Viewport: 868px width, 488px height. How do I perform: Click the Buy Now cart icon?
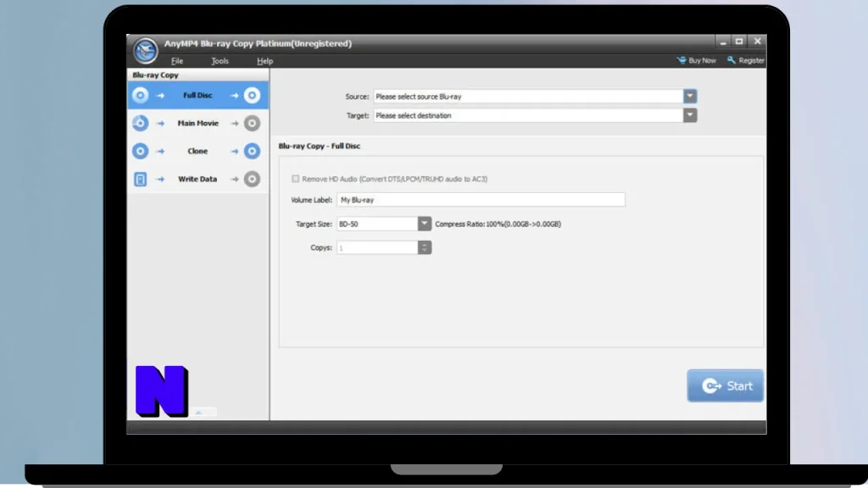(682, 60)
